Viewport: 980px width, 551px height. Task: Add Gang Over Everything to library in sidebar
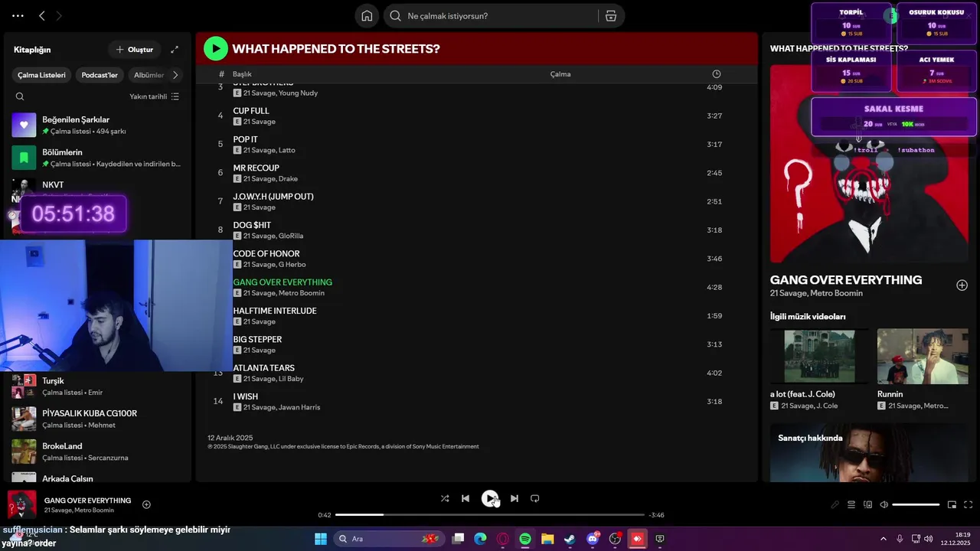[x=962, y=285]
